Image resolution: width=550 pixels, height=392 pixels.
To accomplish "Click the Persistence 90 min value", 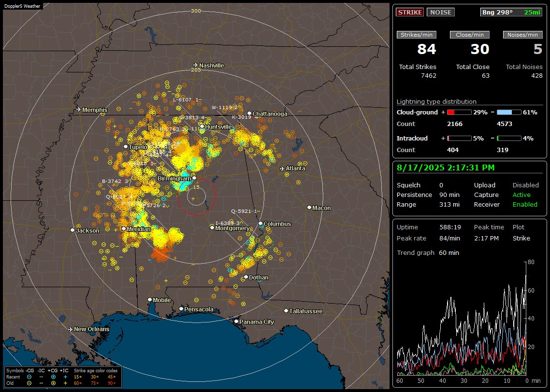I will pos(449,195).
